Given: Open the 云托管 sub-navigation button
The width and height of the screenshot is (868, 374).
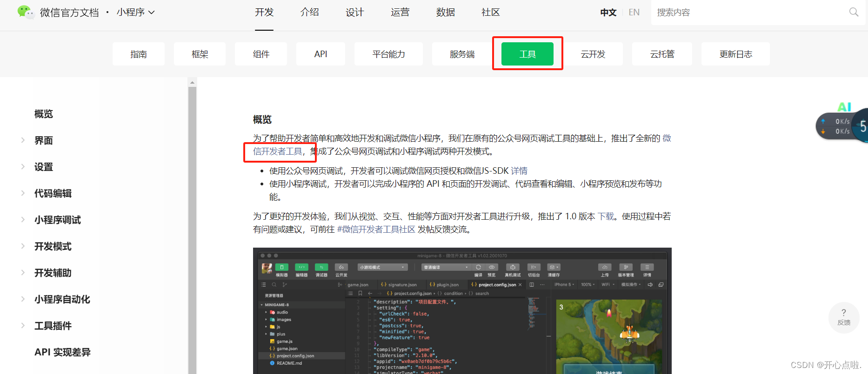Looking at the screenshot, I should click(662, 54).
